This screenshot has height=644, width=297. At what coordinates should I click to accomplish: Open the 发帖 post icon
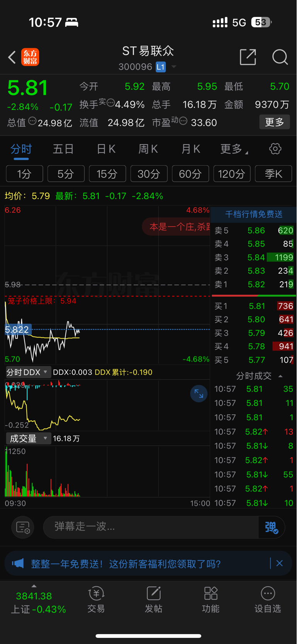click(153, 600)
